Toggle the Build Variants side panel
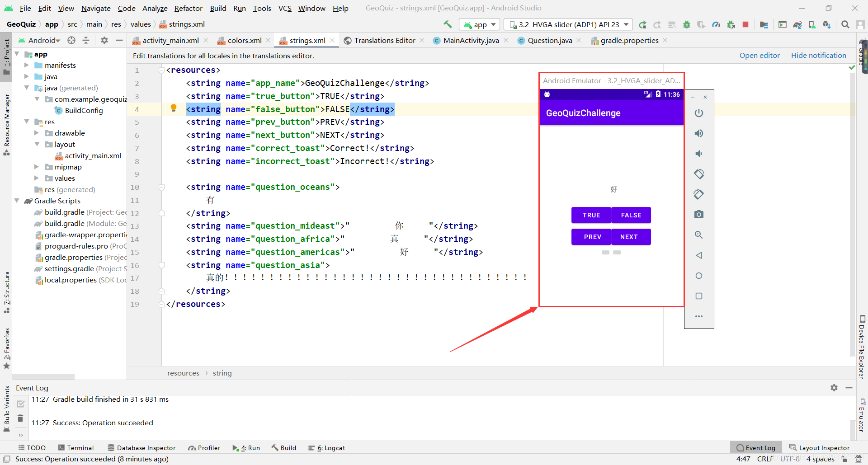 (x=6, y=409)
